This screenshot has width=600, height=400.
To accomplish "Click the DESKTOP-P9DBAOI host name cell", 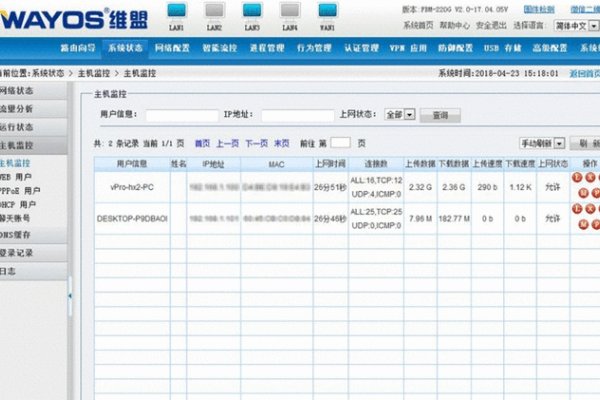I will tap(132, 219).
